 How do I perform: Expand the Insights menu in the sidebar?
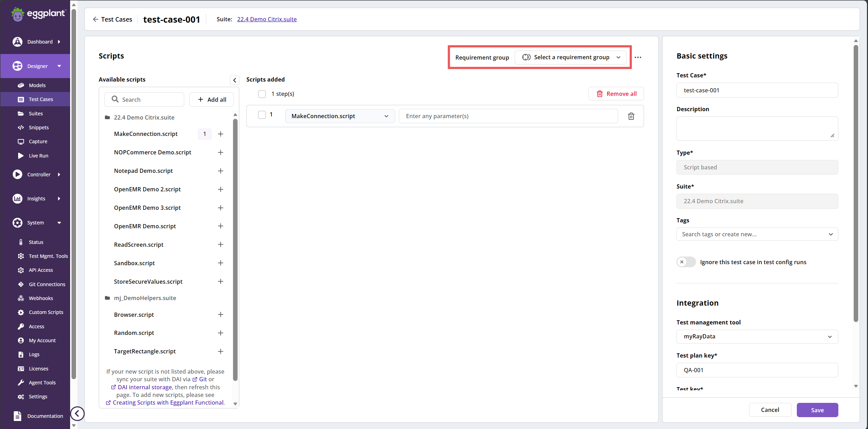click(37, 198)
